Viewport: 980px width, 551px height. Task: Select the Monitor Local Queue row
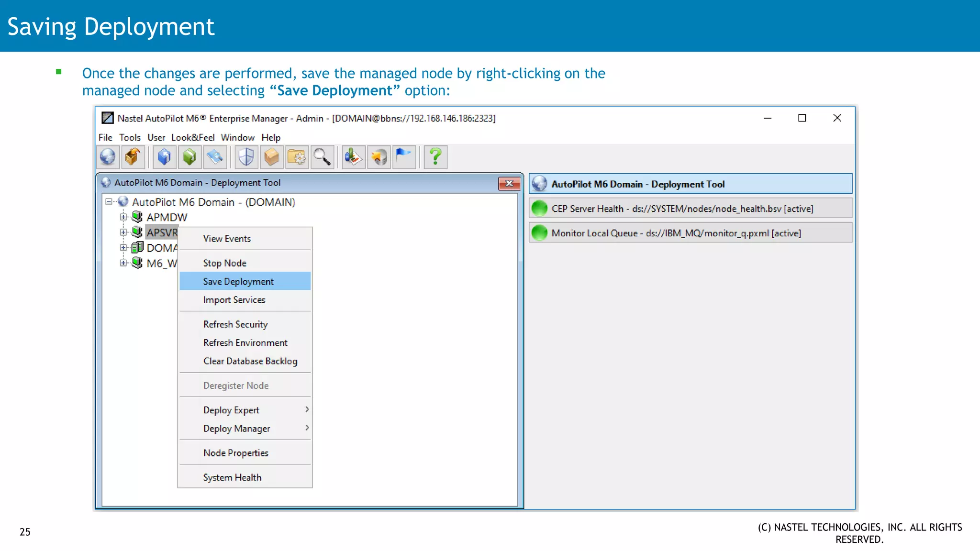coord(690,232)
